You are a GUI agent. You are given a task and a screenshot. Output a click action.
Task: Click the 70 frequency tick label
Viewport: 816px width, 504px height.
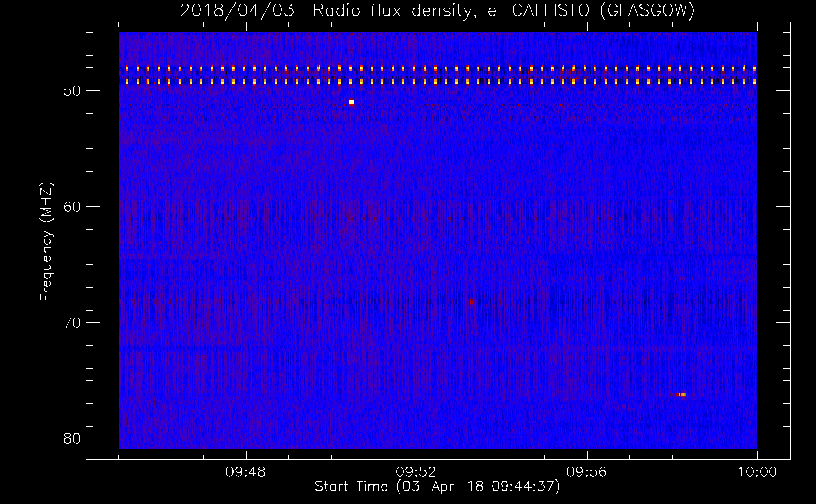click(73, 323)
